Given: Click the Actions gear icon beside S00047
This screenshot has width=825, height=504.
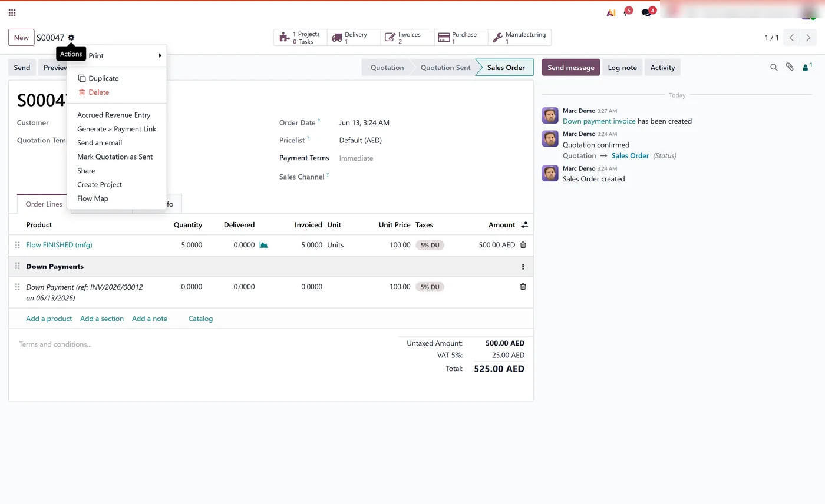Looking at the screenshot, I should 71,38.
